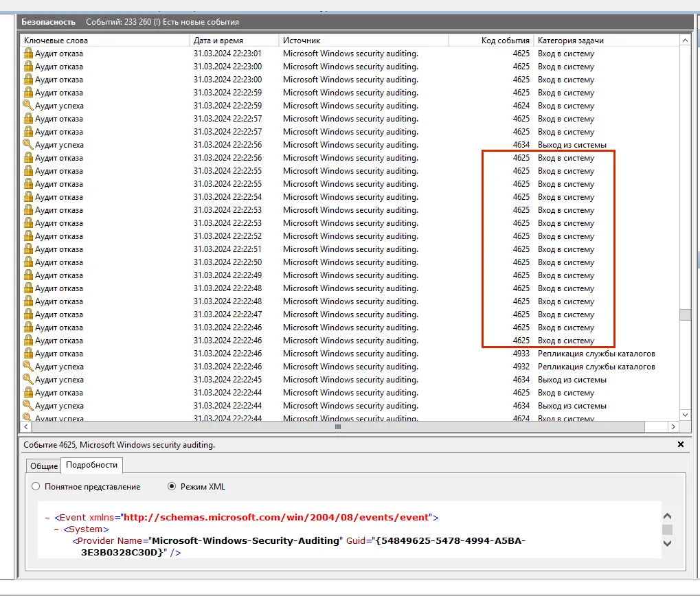The image size is (700, 596).
Task: Click the lock icon of the 22:22:51 audit failure
Action: pyautogui.click(x=28, y=249)
